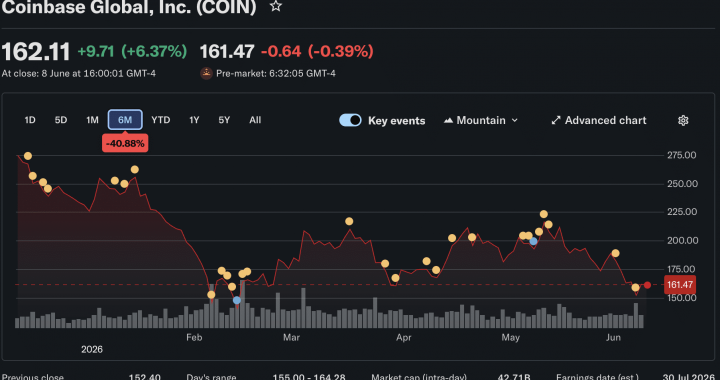Select the All time range
This screenshot has width=720, height=380.
(x=255, y=120)
